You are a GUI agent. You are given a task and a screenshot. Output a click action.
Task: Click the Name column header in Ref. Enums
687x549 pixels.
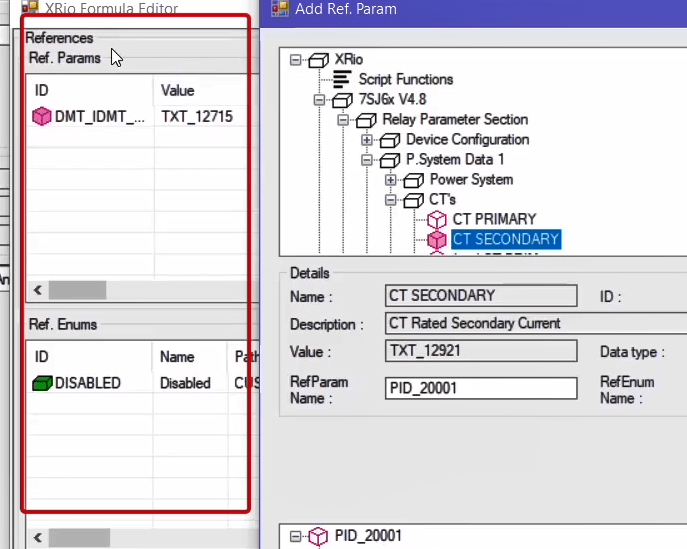(176, 357)
